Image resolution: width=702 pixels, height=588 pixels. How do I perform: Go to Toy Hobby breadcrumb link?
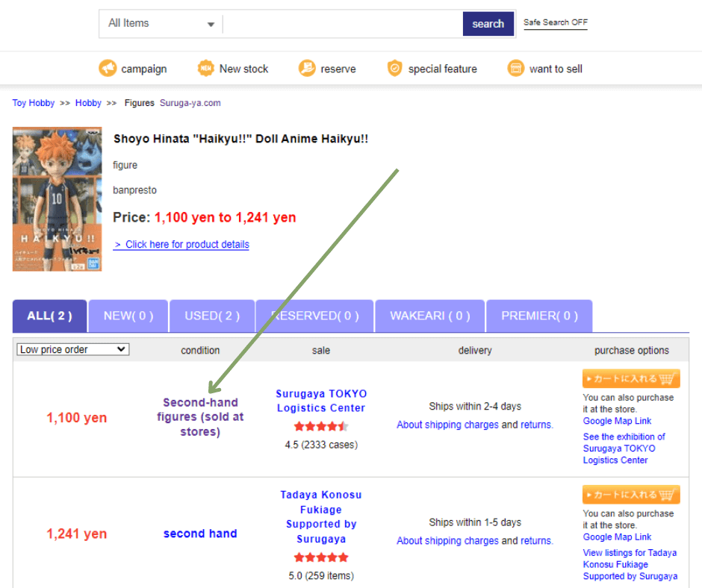pos(34,103)
